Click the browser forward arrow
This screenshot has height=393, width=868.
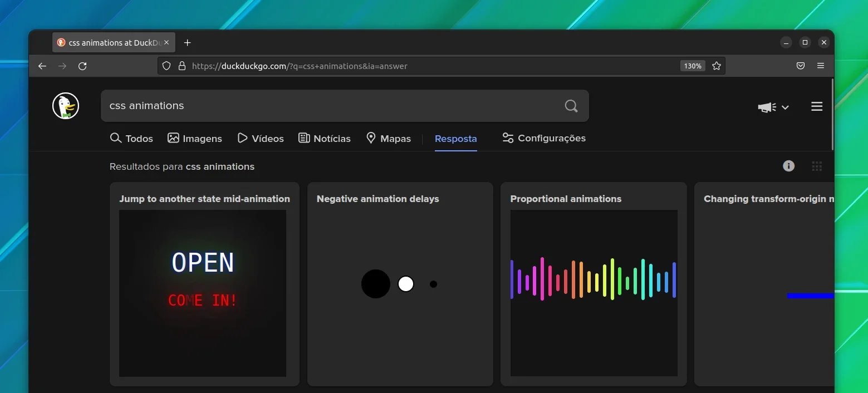[x=62, y=66]
